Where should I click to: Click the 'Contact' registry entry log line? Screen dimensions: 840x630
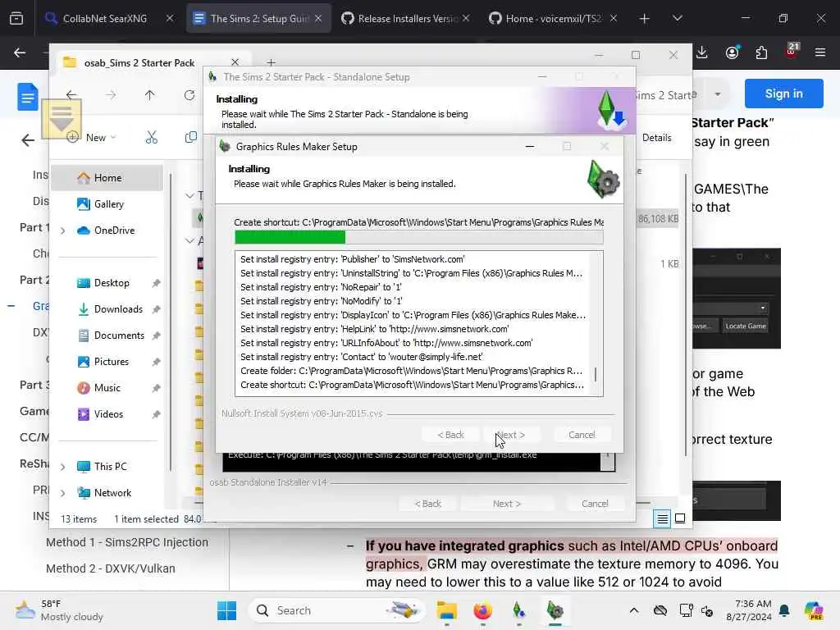point(361,357)
